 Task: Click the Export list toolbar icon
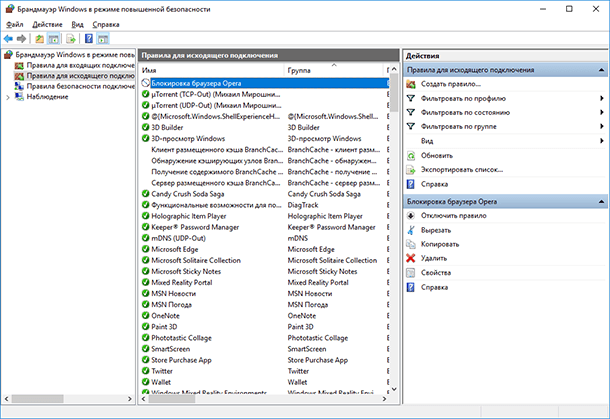click(x=71, y=39)
